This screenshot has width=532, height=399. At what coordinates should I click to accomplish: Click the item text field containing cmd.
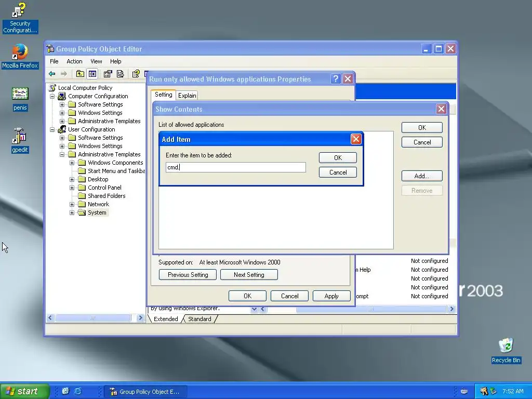click(x=236, y=167)
